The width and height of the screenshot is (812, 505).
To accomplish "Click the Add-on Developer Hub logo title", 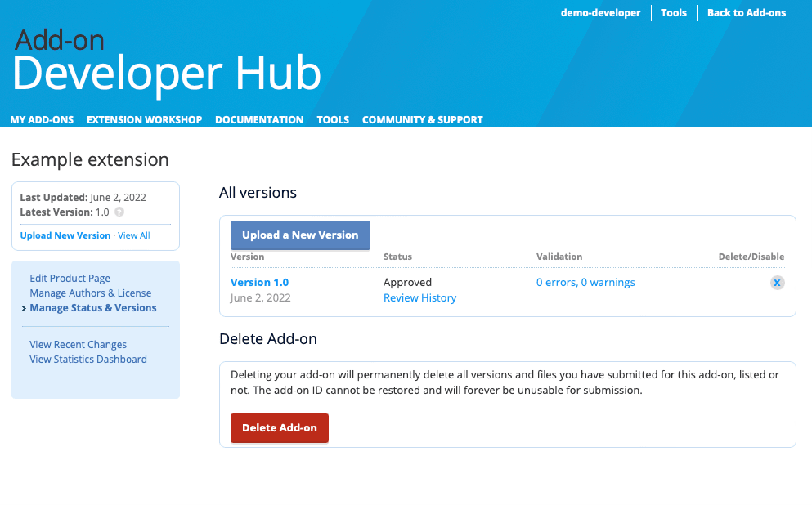I will (x=166, y=63).
